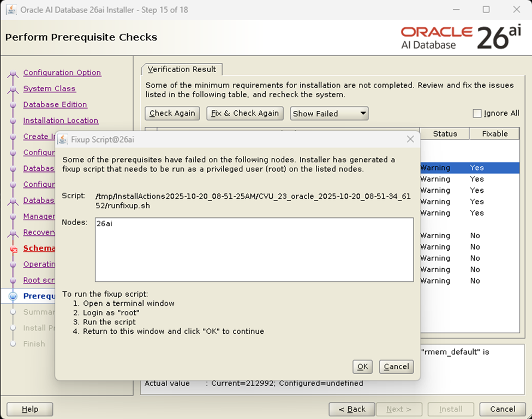Click the Root scr step link
Screen dimensions: 532x419
click(x=39, y=280)
